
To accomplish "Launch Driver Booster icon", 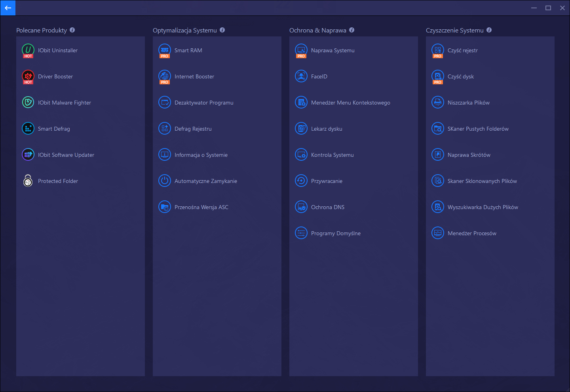I will 28,76.
